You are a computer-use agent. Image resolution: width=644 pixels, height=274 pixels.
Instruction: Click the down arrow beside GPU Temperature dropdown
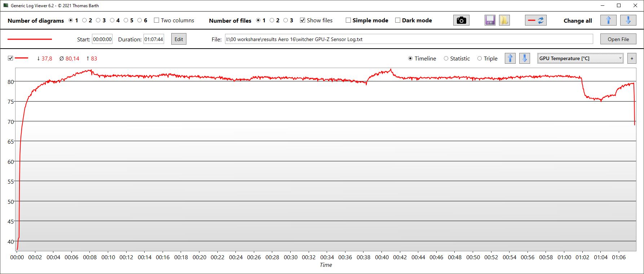coord(525,58)
